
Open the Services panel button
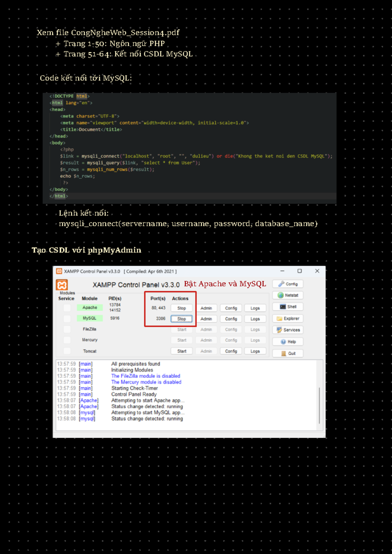(287, 330)
